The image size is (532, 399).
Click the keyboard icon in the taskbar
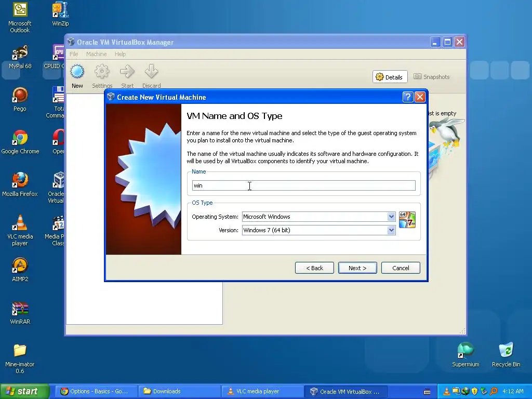[427, 392]
